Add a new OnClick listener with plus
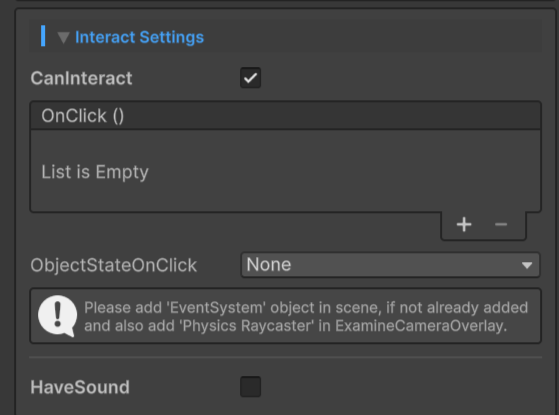 464,225
